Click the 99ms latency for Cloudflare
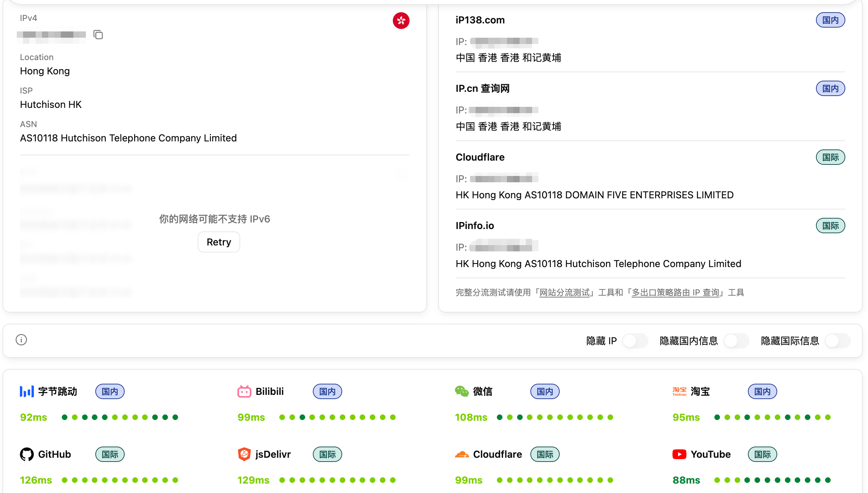The height and width of the screenshot is (493, 868). pos(469,480)
